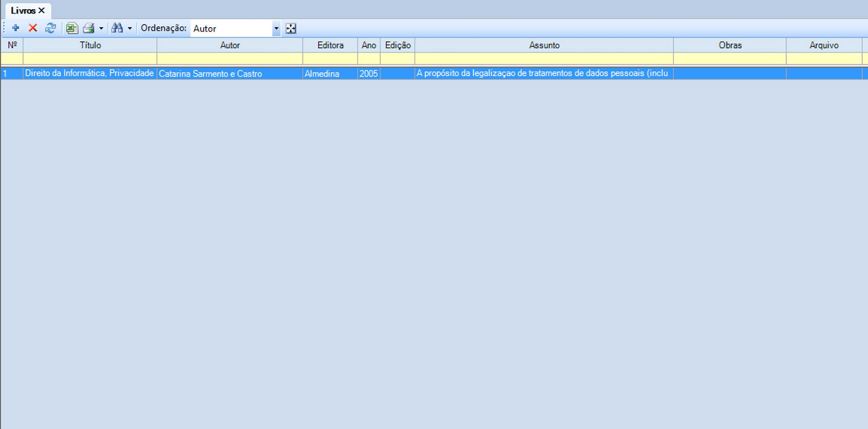Search books with the binoculars icon
This screenshot has width=868, height=429.
pos(117,28)
